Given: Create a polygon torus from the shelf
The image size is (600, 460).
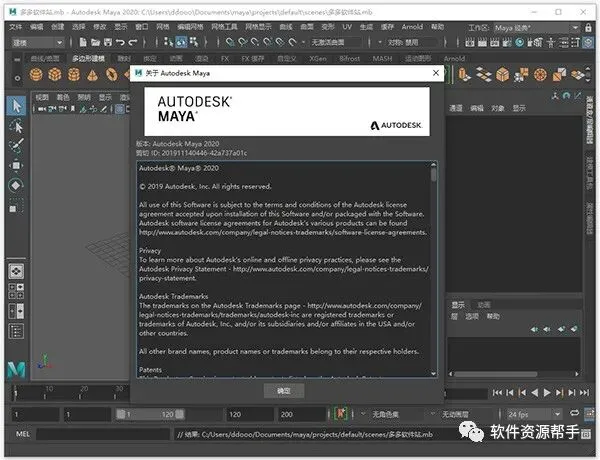Looking at the screenshot, I should coord(111,74).
